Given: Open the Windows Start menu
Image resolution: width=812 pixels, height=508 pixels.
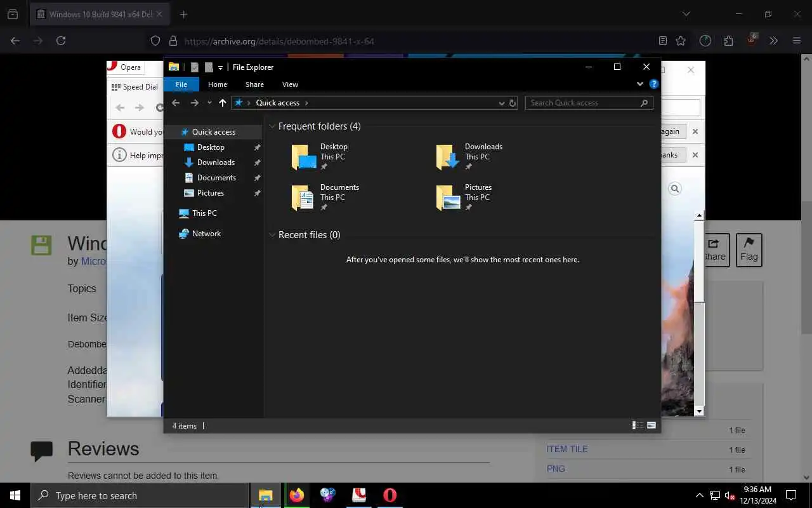Looking at the screenshot, I should (15, 495).
